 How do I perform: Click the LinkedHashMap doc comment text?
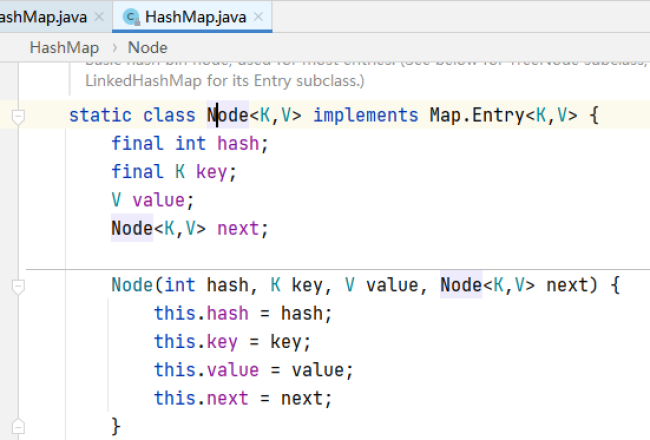(225, 80)
